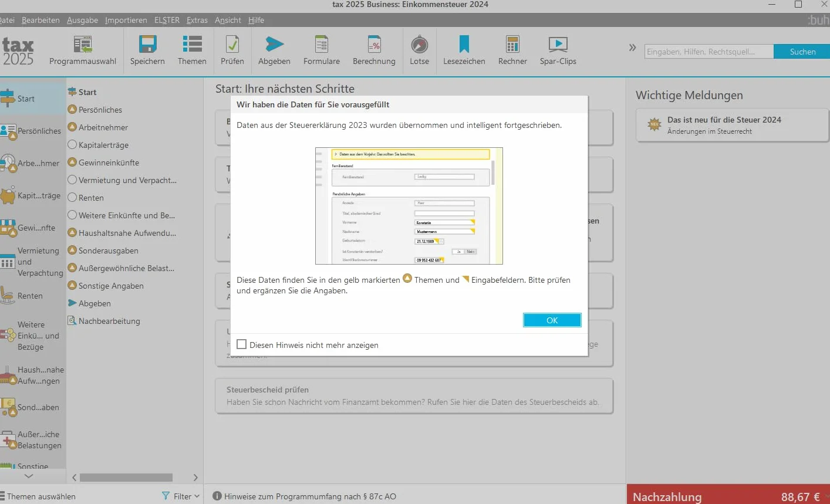Click the Abgeben send icon

tap(274, 45)
